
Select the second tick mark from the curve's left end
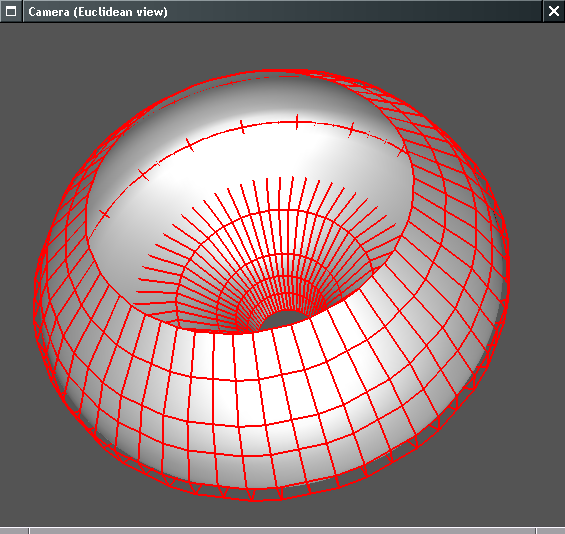143,175
